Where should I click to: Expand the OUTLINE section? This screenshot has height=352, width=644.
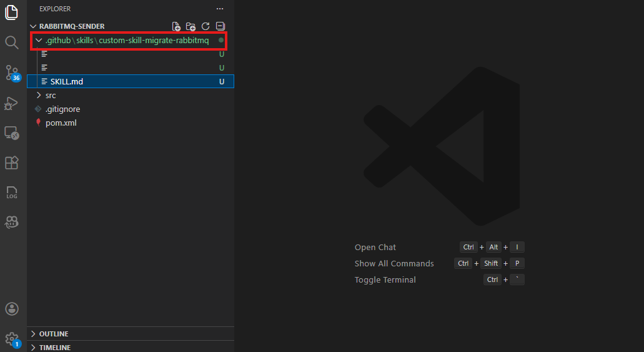54,334
